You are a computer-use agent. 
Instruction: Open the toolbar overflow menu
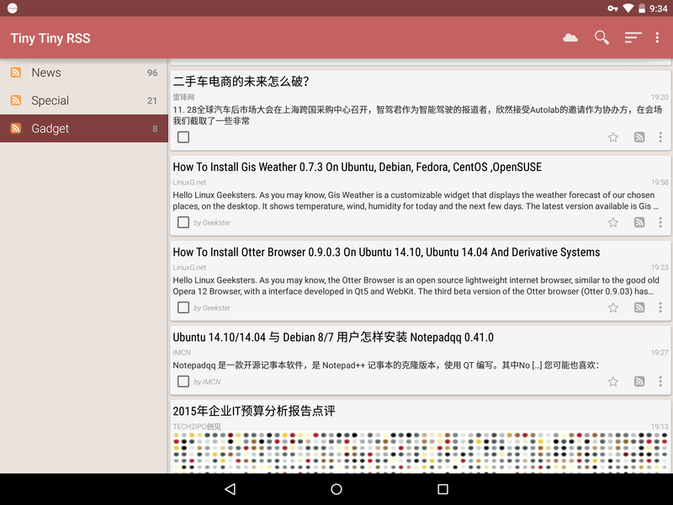pyautogui.click(x=657, y=38)
